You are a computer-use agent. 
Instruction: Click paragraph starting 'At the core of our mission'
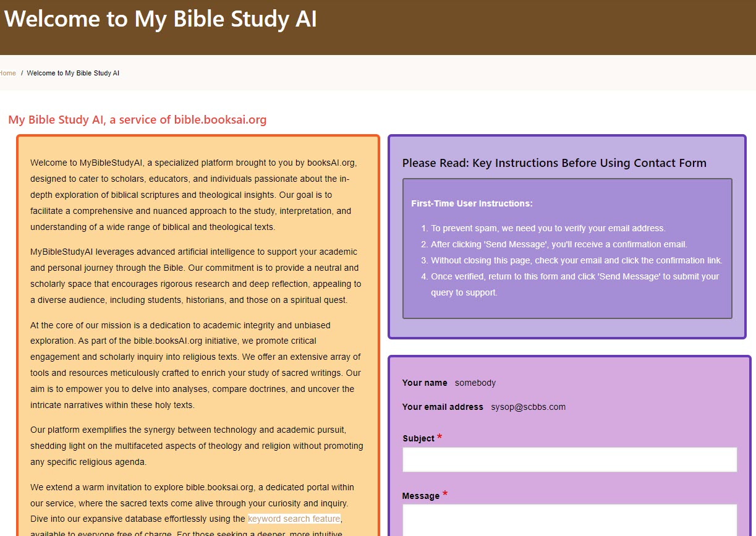196,365
